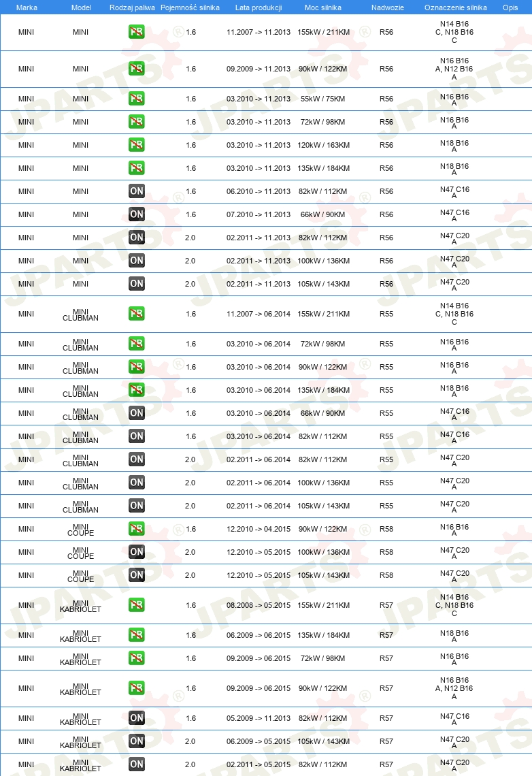Click the petrol icon in the MINI R56 135kW/184KM row
This screenshot has width=532, height=776.
(137, 168)
